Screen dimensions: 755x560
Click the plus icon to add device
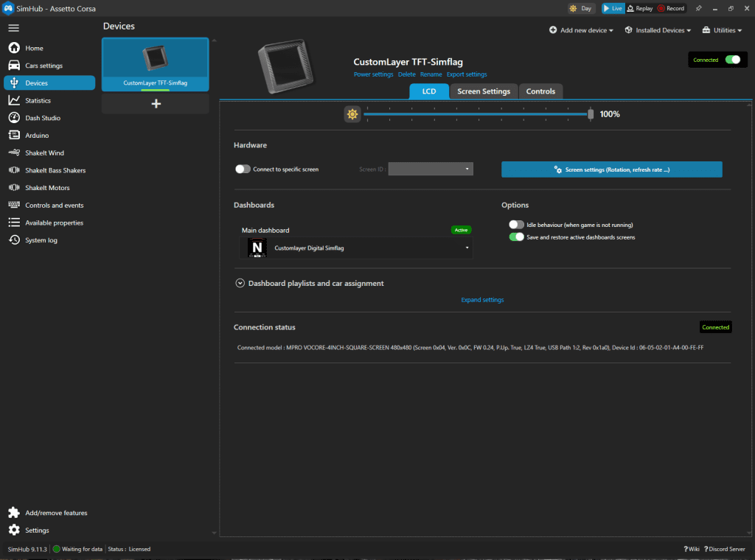(x=156, y=104)
